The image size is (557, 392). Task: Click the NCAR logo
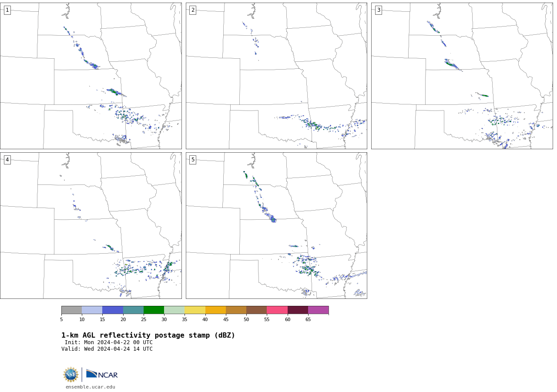tap(102, 374)
